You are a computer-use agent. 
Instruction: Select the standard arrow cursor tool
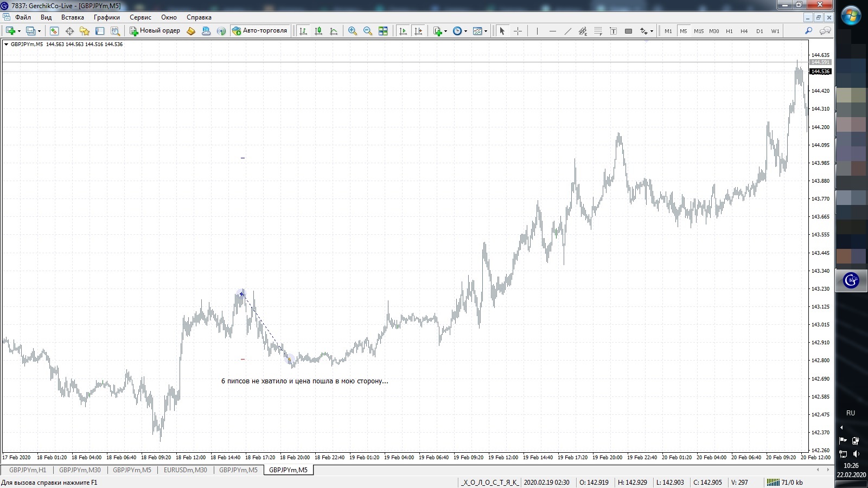pos(502,31)
